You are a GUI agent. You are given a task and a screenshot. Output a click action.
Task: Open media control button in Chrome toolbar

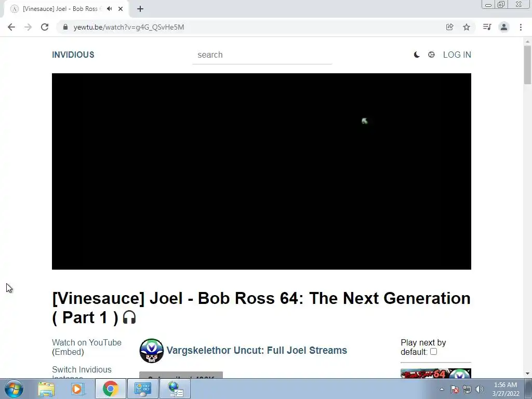click(x=487, y=27)
